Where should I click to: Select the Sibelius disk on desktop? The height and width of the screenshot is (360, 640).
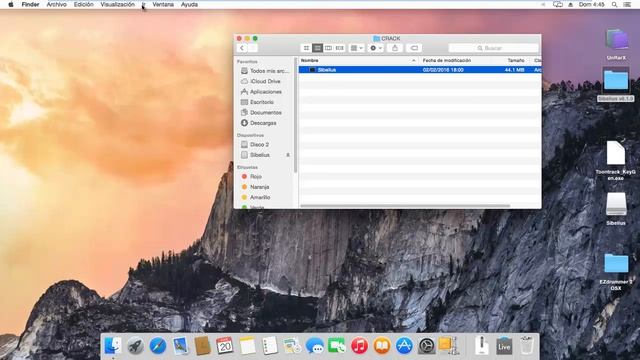tap(616, 209)
